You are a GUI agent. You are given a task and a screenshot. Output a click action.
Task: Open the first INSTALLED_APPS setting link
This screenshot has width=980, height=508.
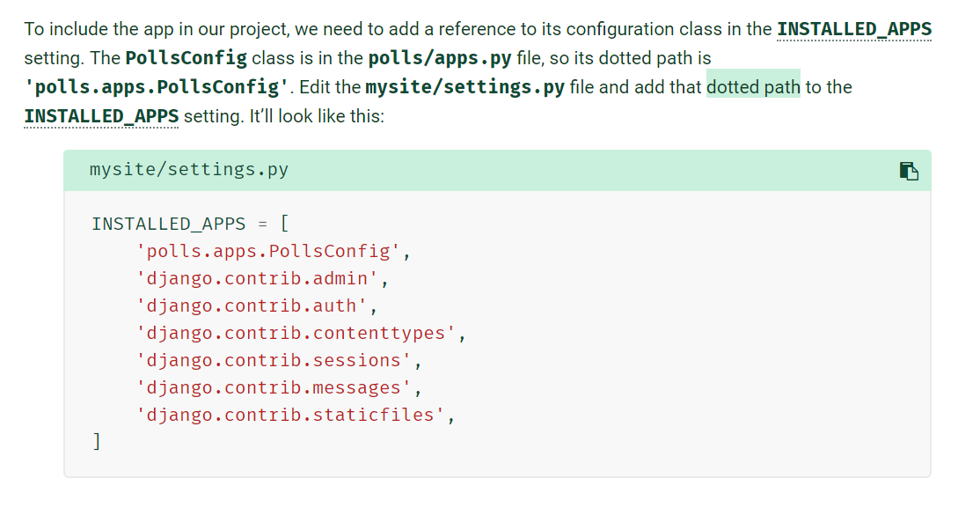[x=853, y=29]
